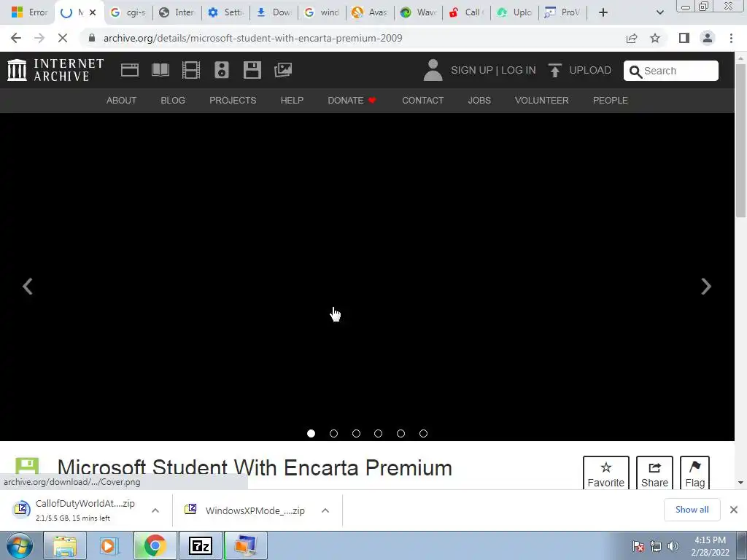Open the JOBS link

pos(479,101)
